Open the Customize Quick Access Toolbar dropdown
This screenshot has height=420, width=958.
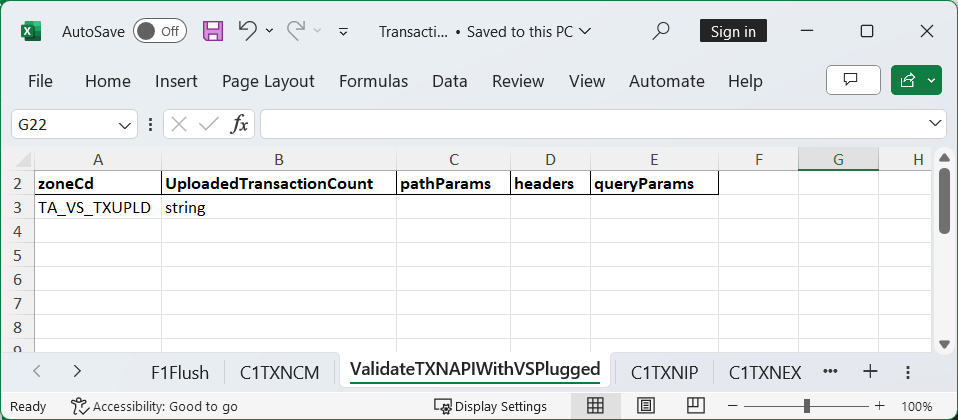coord(344,31)
